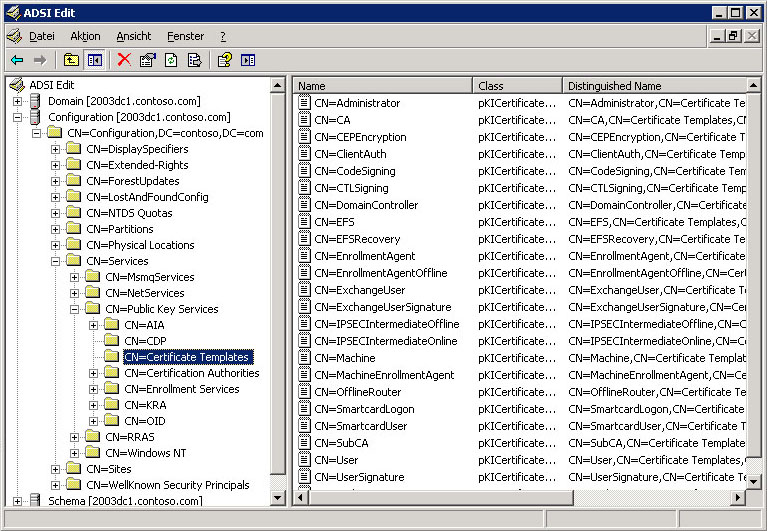
Task: Toggle the Show/Hide Console Tree icon
Action: pyautogui.click(x=95, y=60)
